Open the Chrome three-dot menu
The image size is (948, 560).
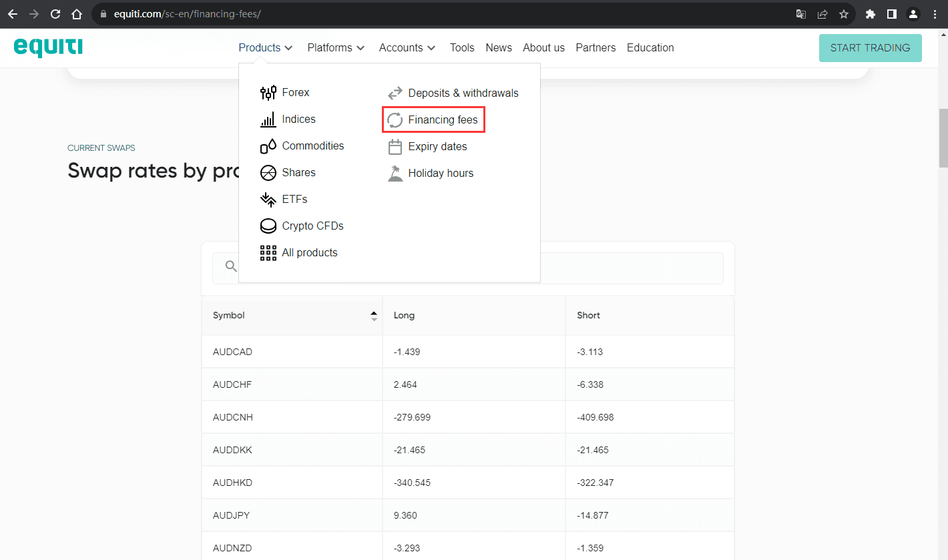[935, 14]
